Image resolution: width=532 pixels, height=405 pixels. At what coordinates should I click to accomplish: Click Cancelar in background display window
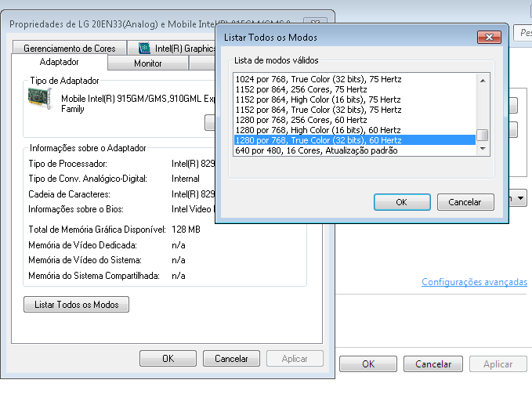(433, 364)
